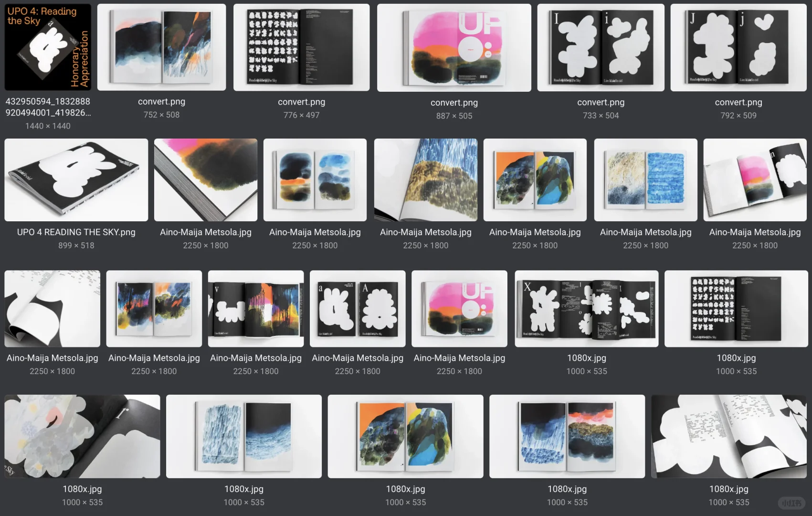Select the curved page blue and olive close-up

coord(426,180)
